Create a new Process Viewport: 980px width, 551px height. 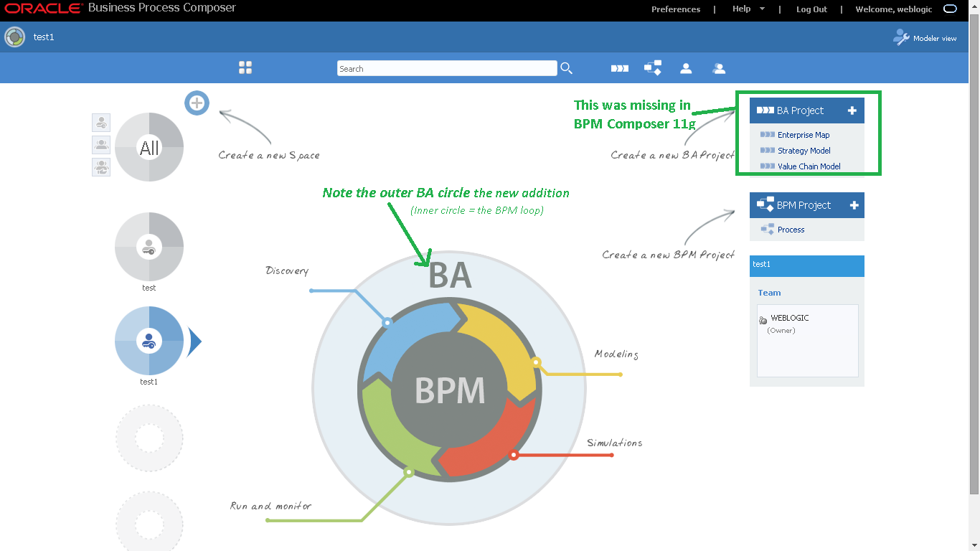[791, 230]
